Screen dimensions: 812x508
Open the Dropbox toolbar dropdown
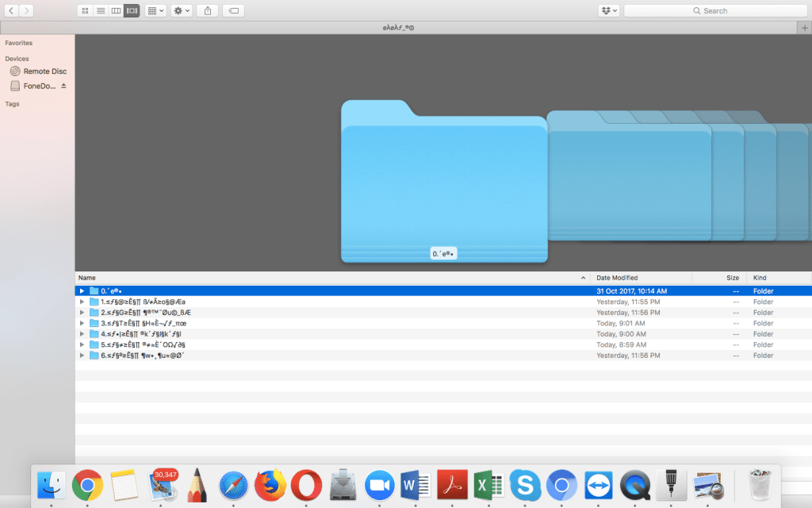[608, 10]
